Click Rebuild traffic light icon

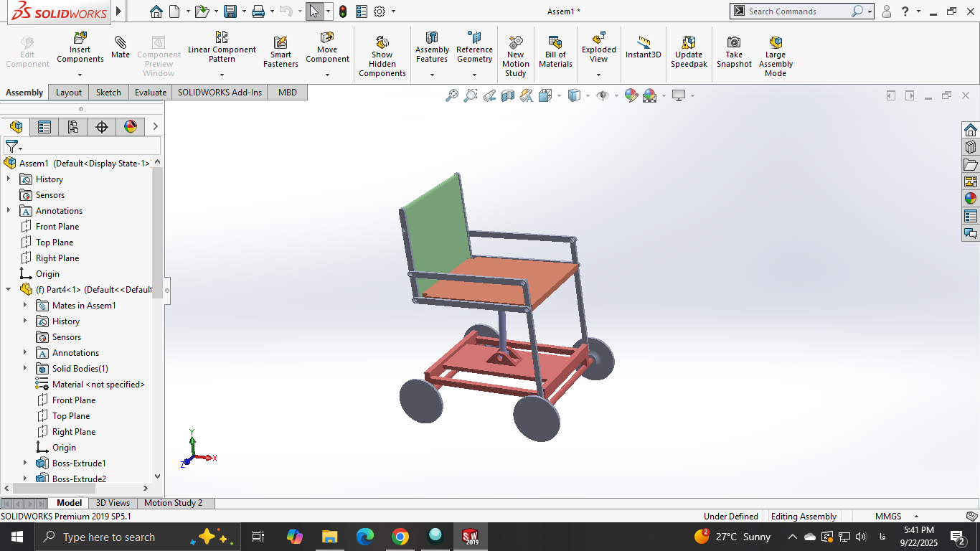(343, 11)
